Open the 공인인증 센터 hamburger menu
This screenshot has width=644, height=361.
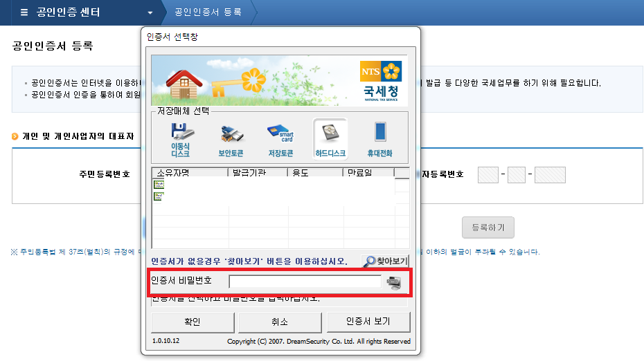point(24,12)
